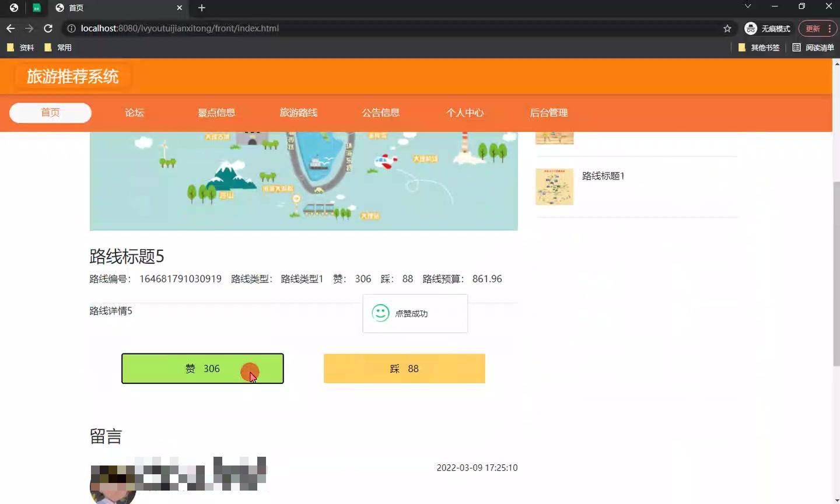840x504 pixels.
Task: Click the 路线预算 label
Action: point(443,279)
